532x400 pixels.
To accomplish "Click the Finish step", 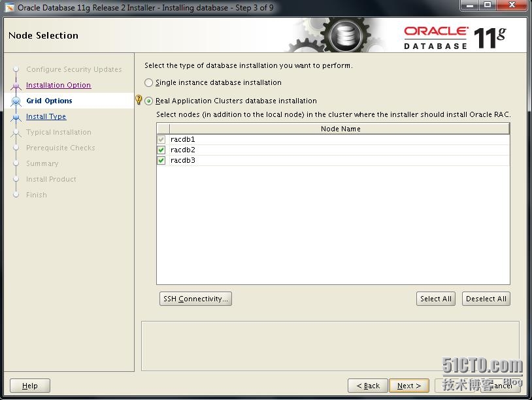I will coord(37,195).
